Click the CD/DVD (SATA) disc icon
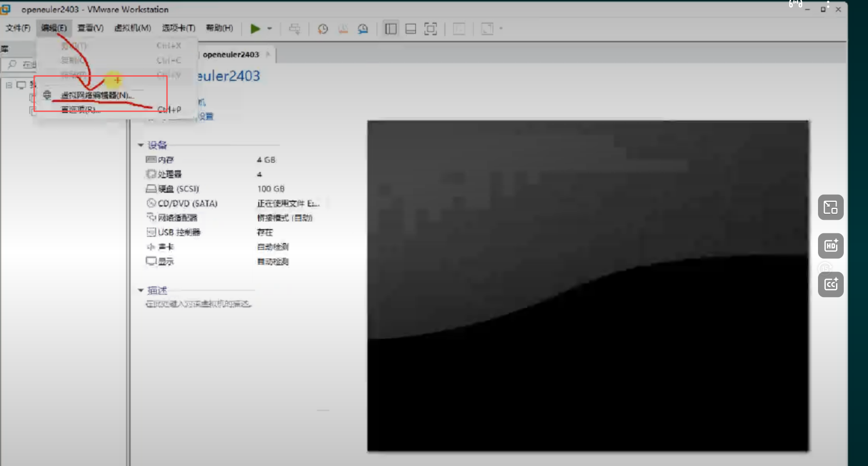Screen dimensions: 868x466 [x=151, y=203]
